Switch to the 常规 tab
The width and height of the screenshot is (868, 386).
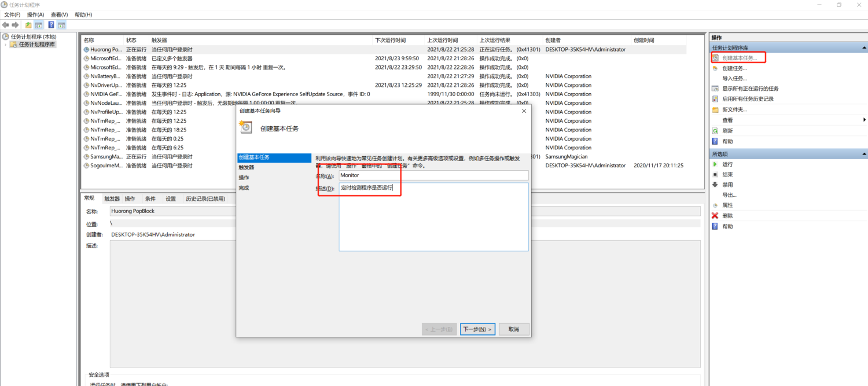[x=90, y=198]
